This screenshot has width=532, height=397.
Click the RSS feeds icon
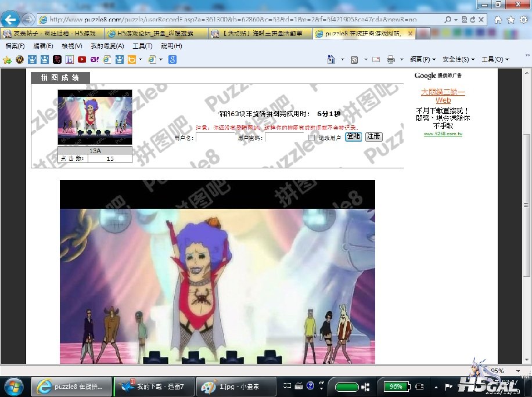point(354,59)
